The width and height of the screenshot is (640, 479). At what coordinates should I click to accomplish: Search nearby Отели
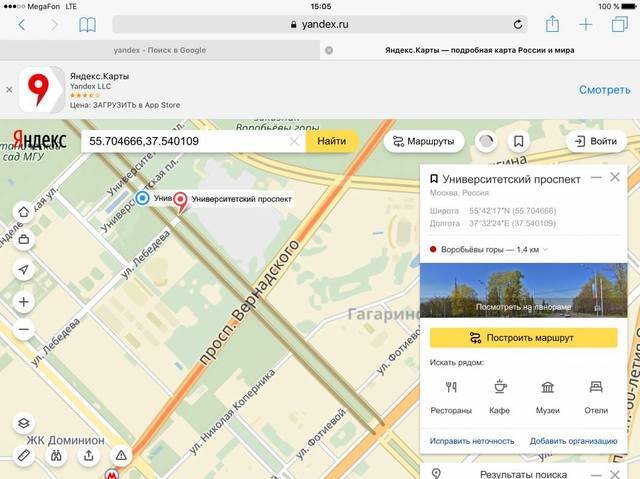pyautogui.click(x=596, y=397)
